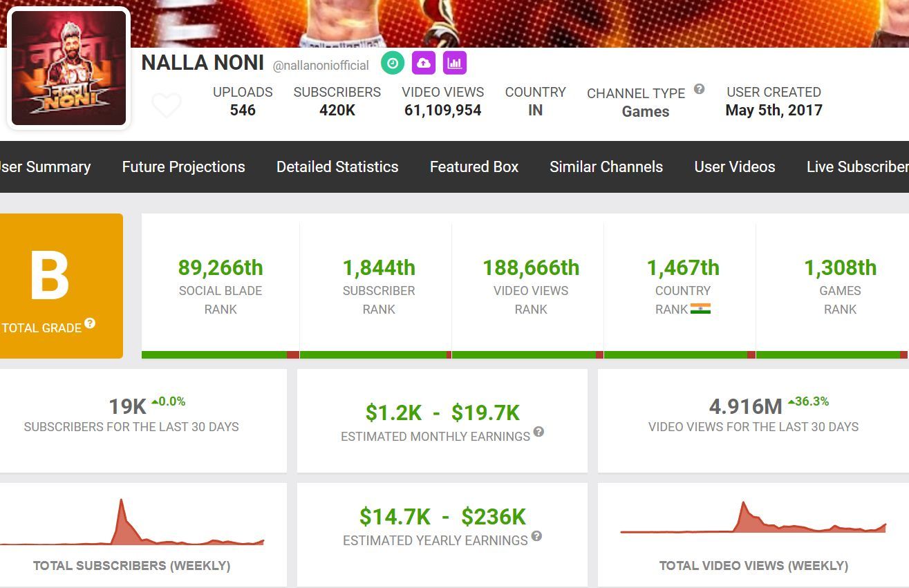The height and width of the screenshot is (588, 909).
Task: Click the 4.916M video views last 30 days
Action: [x=746, y=407]
